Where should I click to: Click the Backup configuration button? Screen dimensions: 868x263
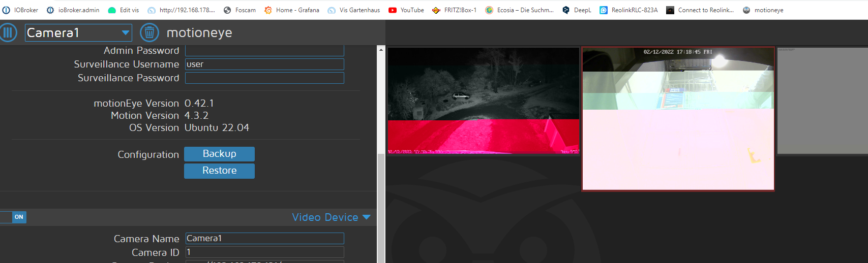(219, 154)
